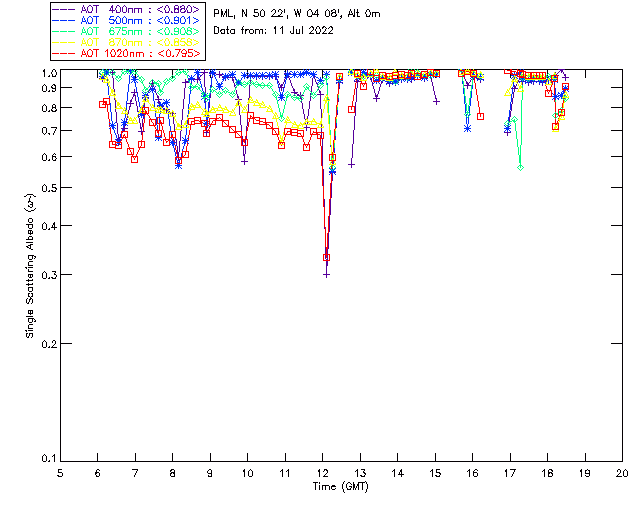Click the x-axis tick label 6
Screen dimensions: 640x512
98,474
